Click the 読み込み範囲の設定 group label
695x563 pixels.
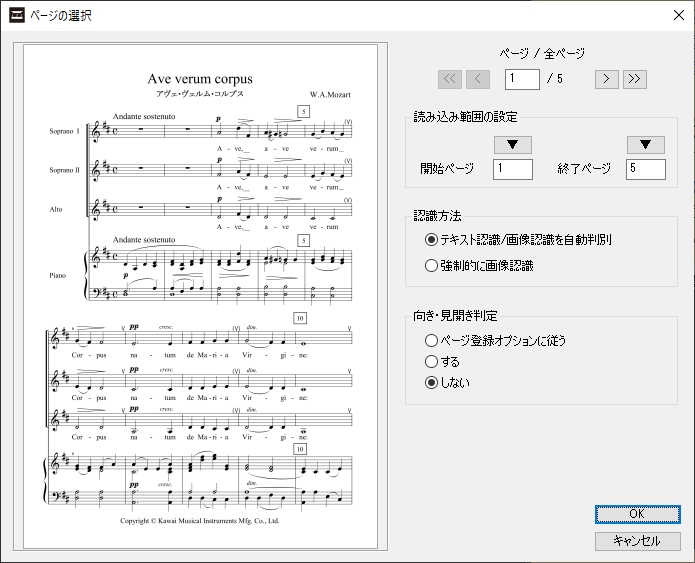(x=465, y=117)
